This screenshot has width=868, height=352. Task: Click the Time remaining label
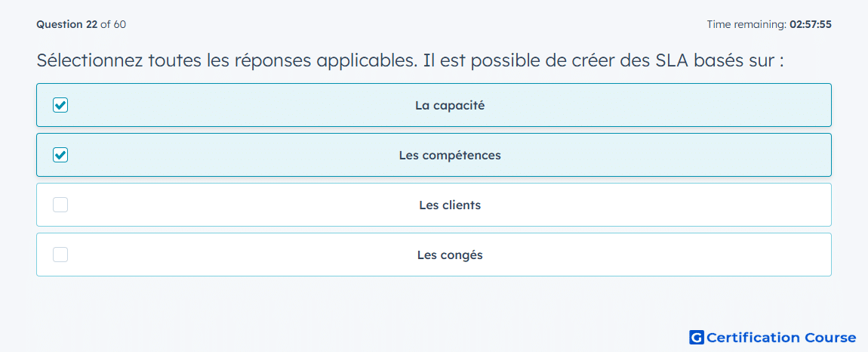[x=746, y=24]
